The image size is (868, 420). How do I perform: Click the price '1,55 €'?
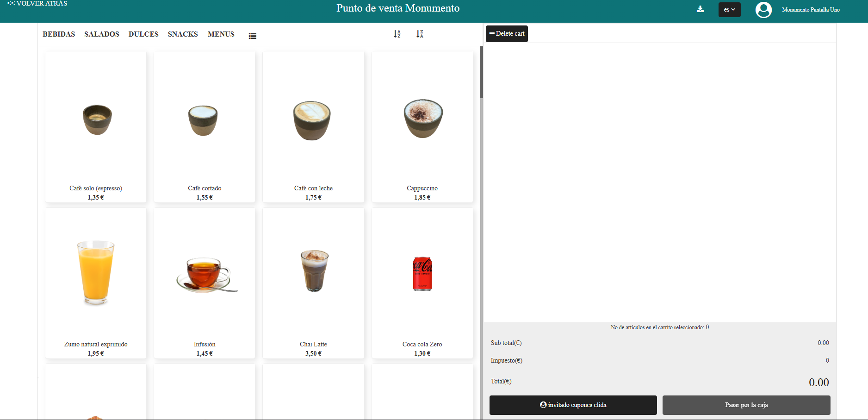[205, 197]
